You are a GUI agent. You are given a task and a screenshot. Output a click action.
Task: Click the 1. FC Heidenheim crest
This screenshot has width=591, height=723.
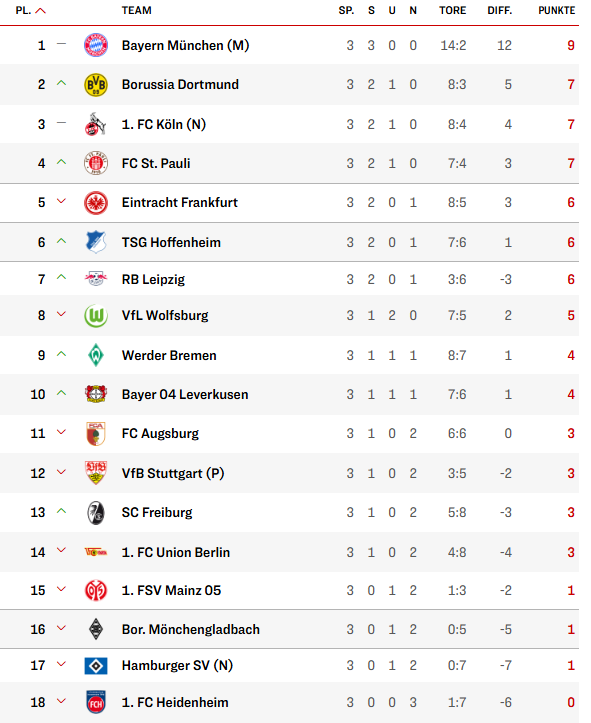pos(96,702)
